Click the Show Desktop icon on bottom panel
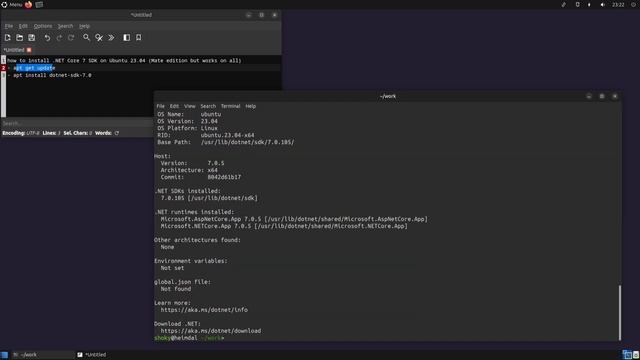 [4, 355]
